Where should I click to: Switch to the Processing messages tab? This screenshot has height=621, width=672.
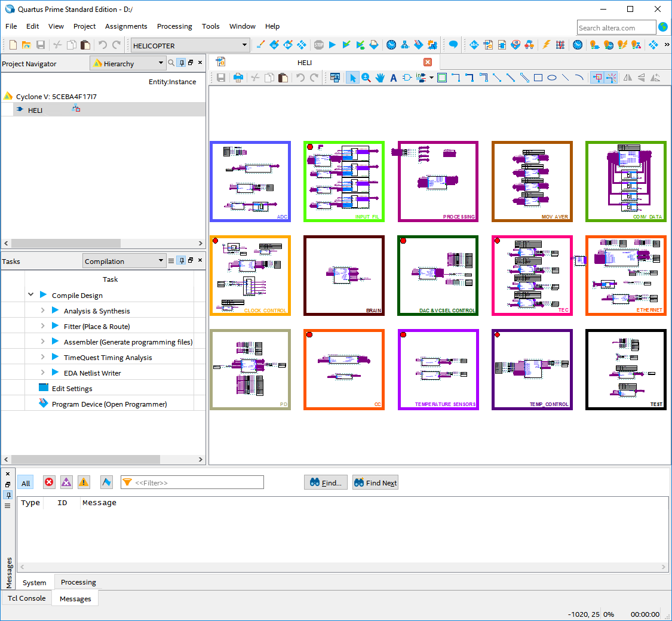78,582
